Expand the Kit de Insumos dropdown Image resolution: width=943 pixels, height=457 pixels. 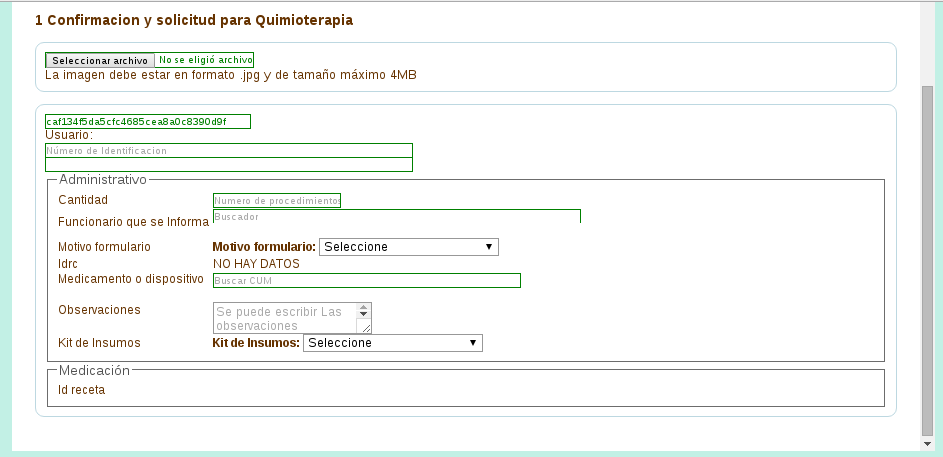[x=392, y=343]
